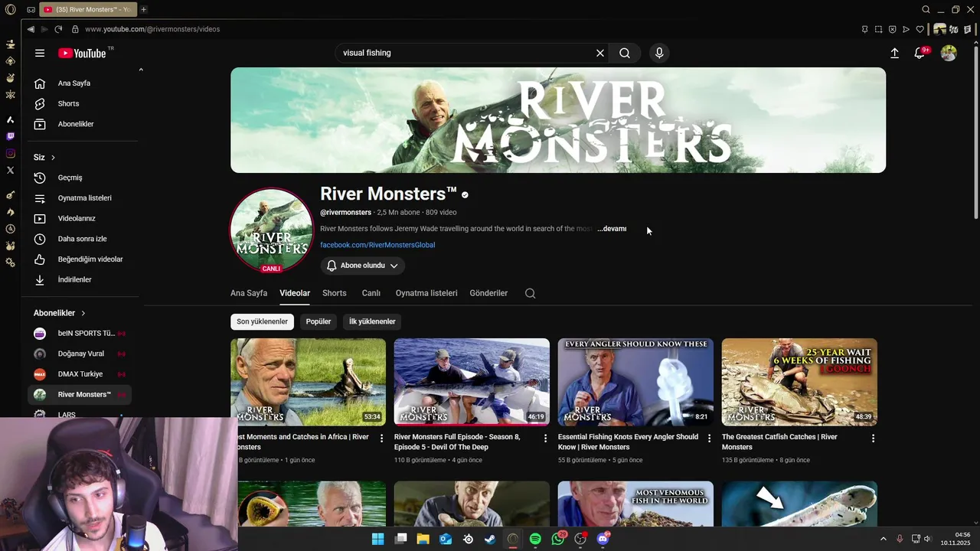Expand the Abonelikler section chevron
This screenshot has height=551, width=980.
tap(83, 313)
